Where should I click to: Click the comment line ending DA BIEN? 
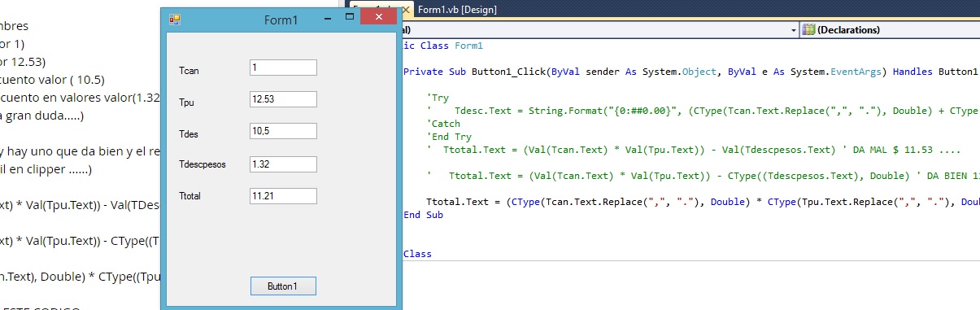[x=703, y=176]
